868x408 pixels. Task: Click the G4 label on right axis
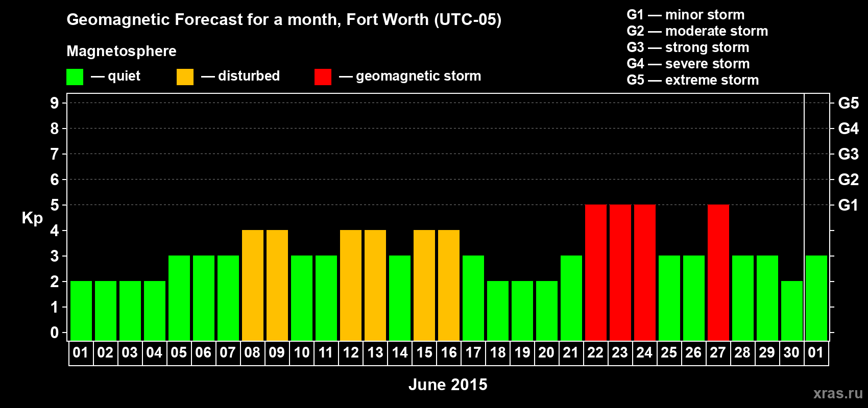pyautogui.click(x=848, y=129)
